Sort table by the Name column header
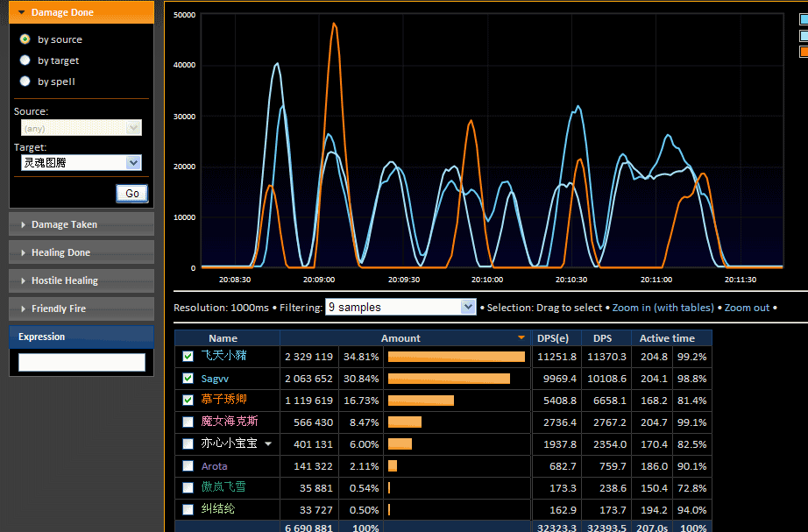The height and width of the screenshot is (532, 808). [223, 338]
